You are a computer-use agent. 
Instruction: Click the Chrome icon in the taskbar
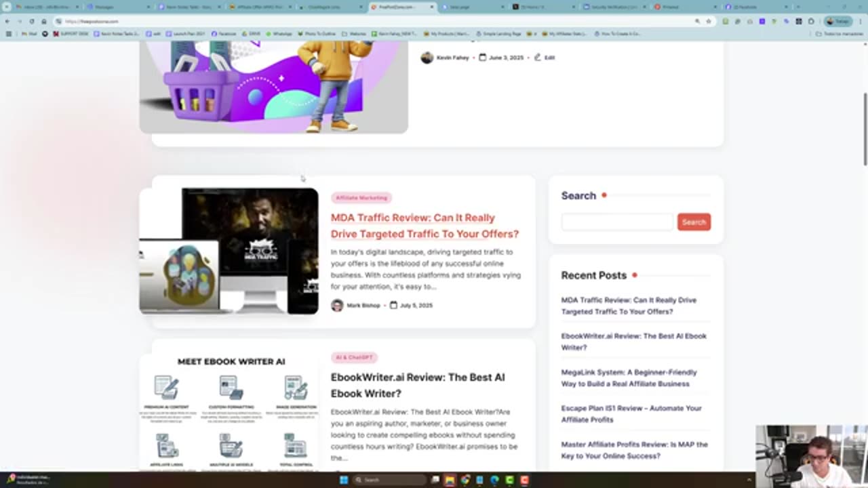pyautogui.click(x=465, y=480)
